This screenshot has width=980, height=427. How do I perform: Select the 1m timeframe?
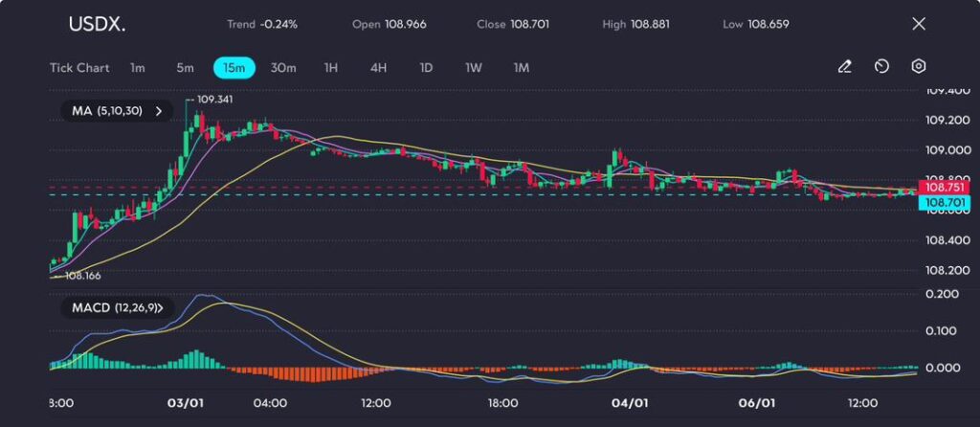coord(138,68)
